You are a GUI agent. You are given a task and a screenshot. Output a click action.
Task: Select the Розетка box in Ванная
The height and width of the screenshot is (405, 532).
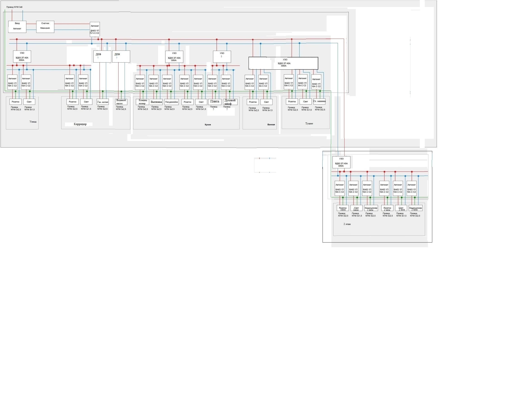[253, 102]
